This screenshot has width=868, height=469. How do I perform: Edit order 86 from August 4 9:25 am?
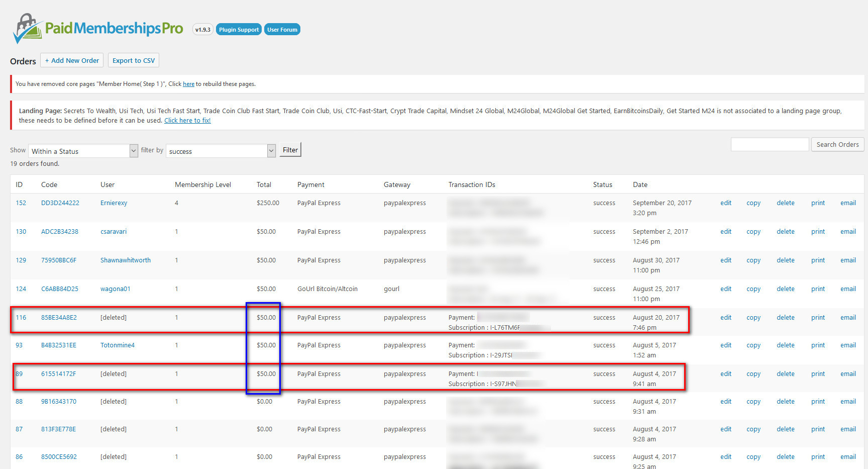click(x=726, y=457)
